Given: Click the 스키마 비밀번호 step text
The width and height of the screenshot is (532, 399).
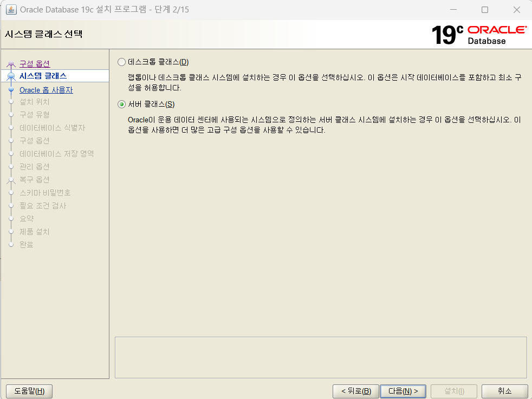Looking at the screenshot, I should pyautogui.click(x=45, y=193).
